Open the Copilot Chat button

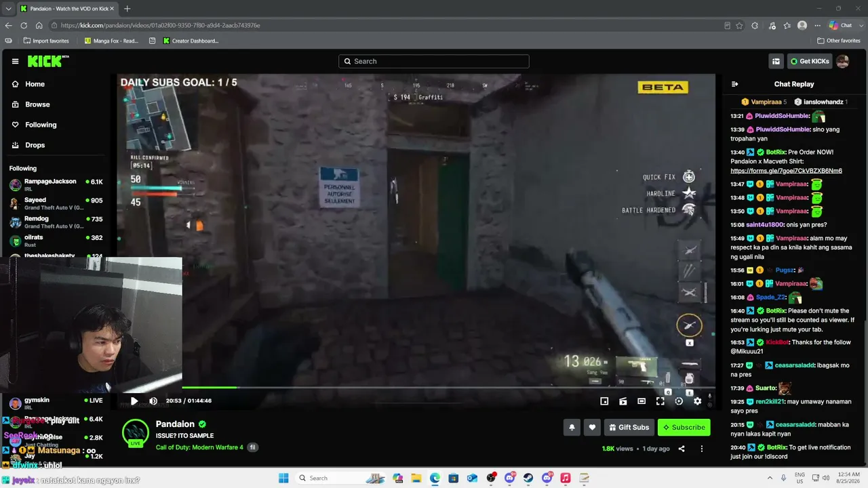tap(841, 26)
